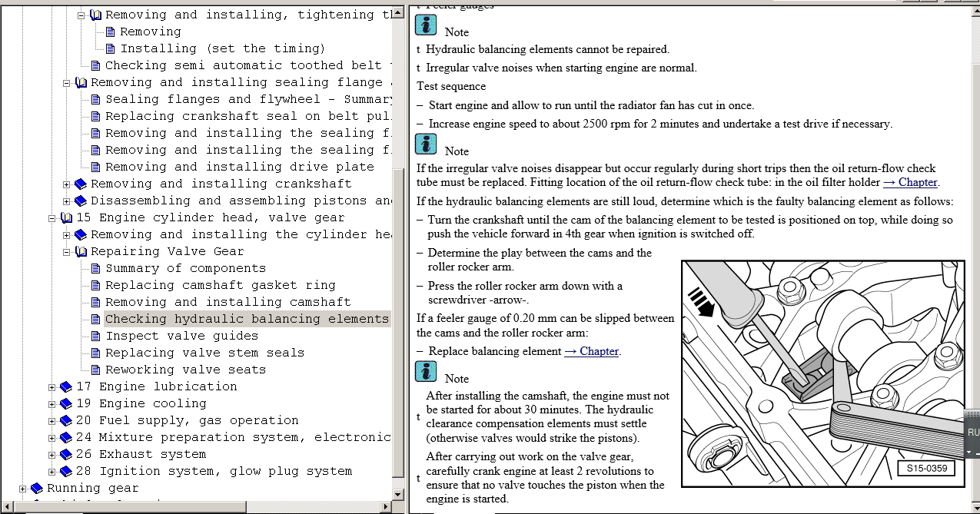
Task: Expand the "17 Engine lubrication" tree node
Action: pyautogui.click(x=51, y=387)
